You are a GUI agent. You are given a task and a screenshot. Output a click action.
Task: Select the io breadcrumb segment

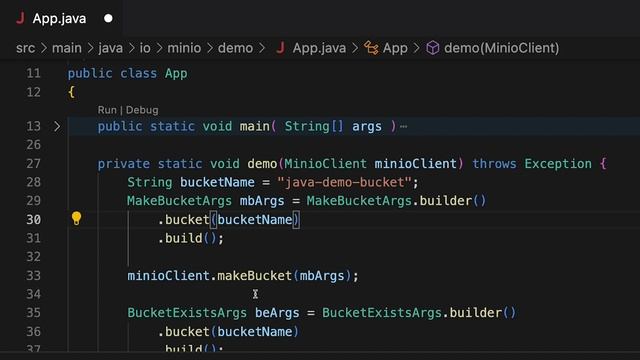(x=145, y=48)
